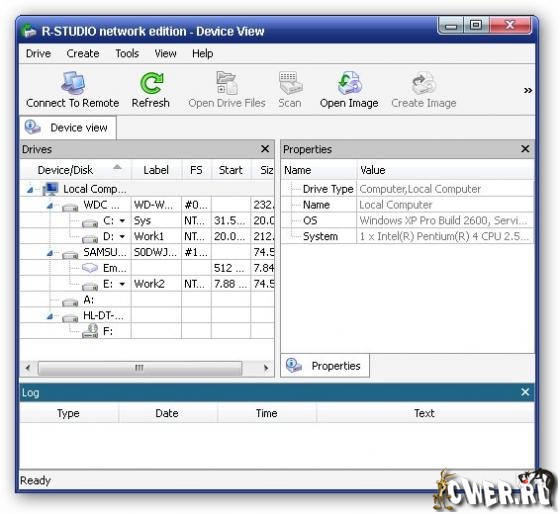This screenshot has width=560, height=514.
Task: Click the Open Image toolbar icon
Action: tap(349, 83)
